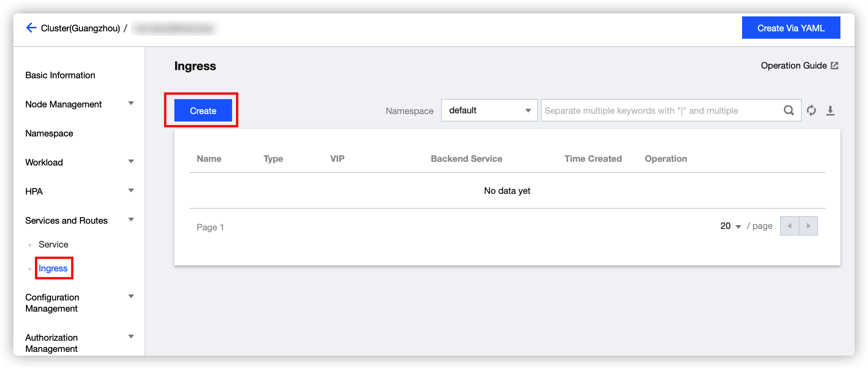The width and height of the screenshot is (868, 369).
Task: Refresh the Ingress list
Action: click(811, 111)
